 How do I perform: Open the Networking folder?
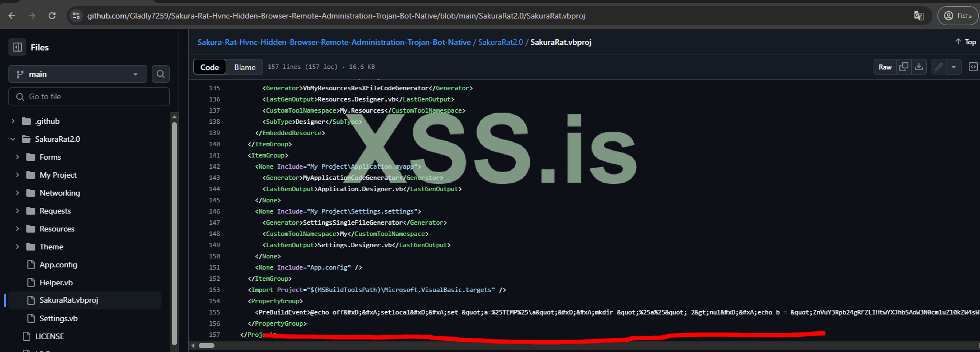click(60, 193)
